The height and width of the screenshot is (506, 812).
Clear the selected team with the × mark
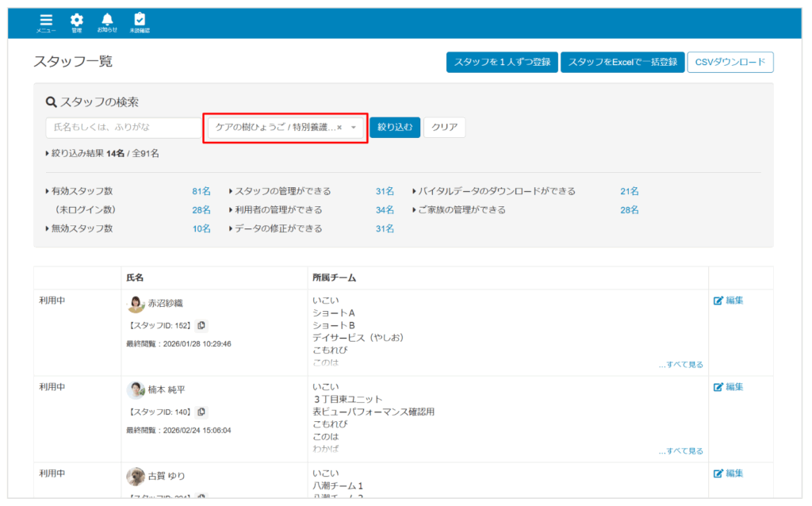point(339,127)
